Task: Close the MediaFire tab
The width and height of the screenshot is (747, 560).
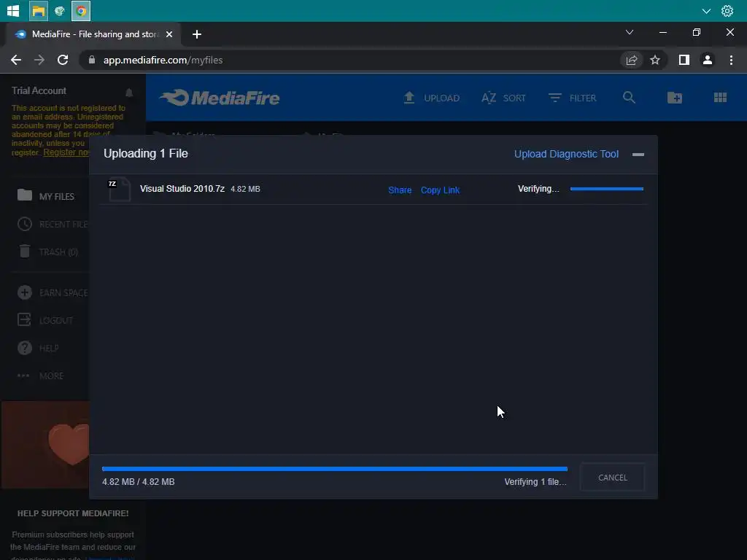Action: pos(169,34)
